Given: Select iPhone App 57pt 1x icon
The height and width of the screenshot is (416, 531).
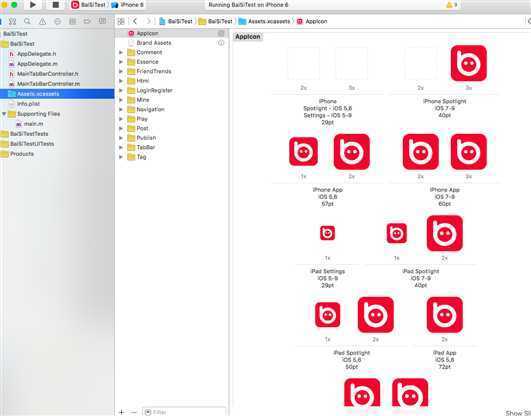Looking at the screenshot, I should click(303, 151).
